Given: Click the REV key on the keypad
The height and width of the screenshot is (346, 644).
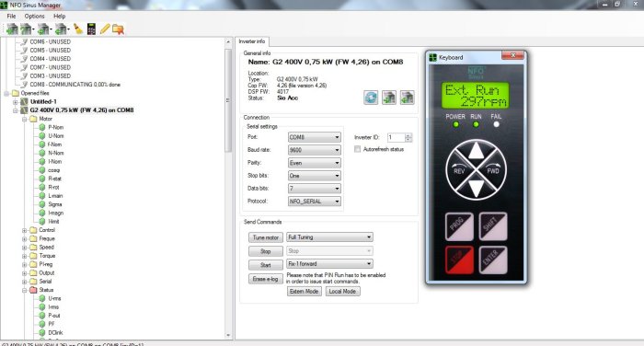Looking at the screenshot, I should [x=458, y=169].
